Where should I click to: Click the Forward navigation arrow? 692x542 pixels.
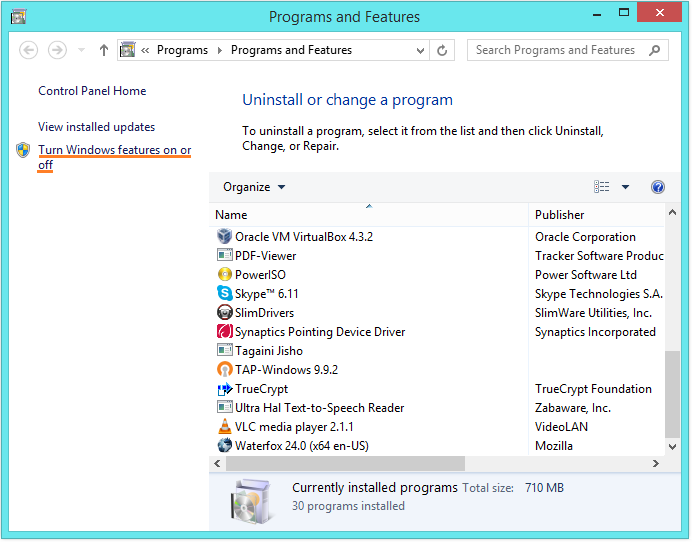point(57,50)
